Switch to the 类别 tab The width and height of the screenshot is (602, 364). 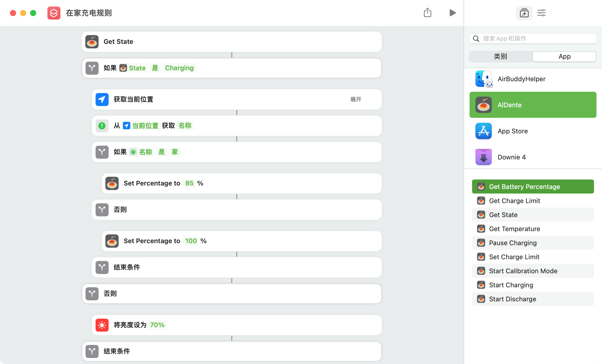tap(501, 56)
